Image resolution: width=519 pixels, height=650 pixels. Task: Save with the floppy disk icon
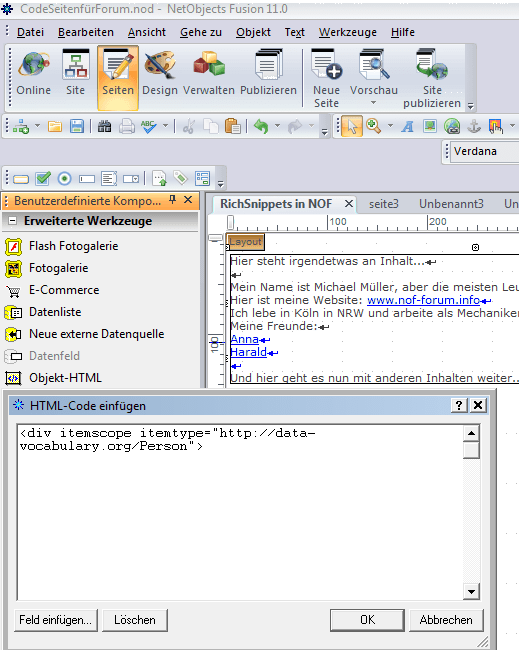point(77,126)
